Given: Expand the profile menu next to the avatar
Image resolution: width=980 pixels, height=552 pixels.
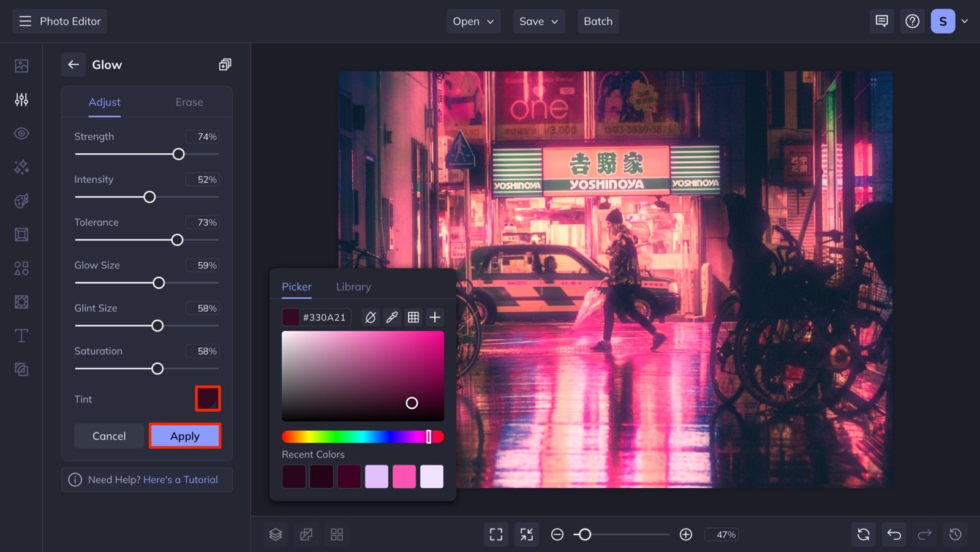Looking at the screenshot, I should [963, 21].
